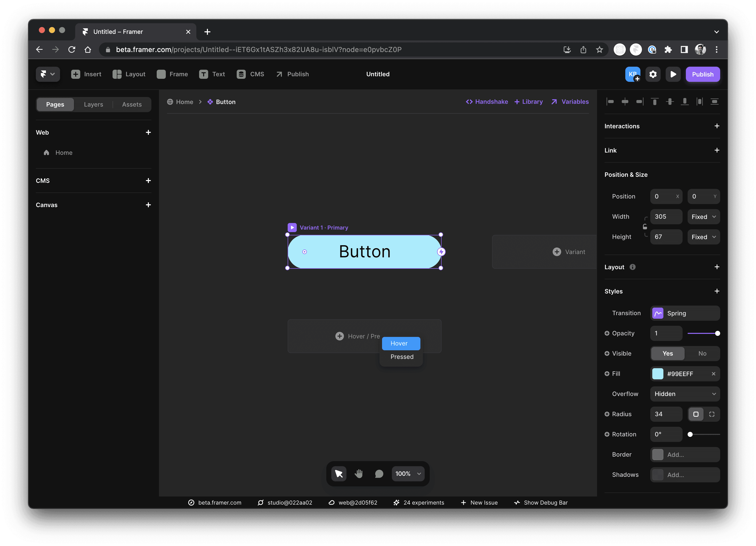756x546 pixels.
Task: Open the Width Fixed dropdown
Action: (703, 217)
